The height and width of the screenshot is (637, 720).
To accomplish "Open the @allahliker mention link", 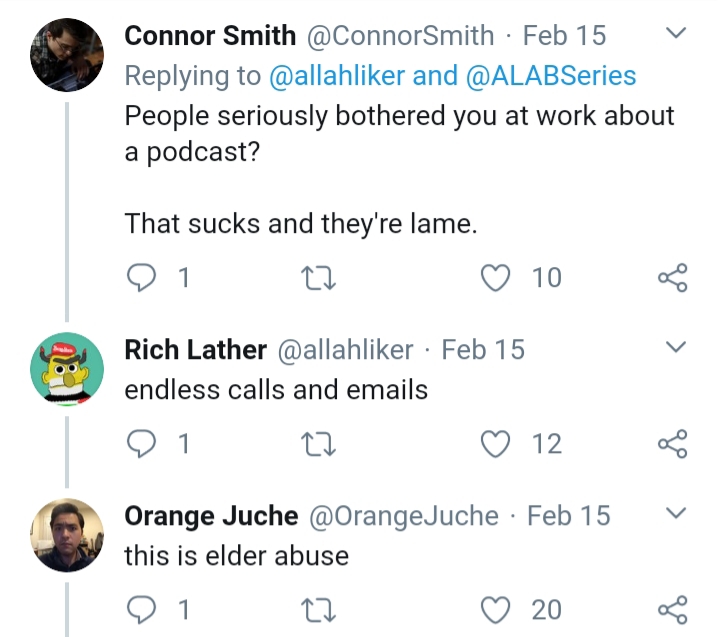I will pos(337,76).
